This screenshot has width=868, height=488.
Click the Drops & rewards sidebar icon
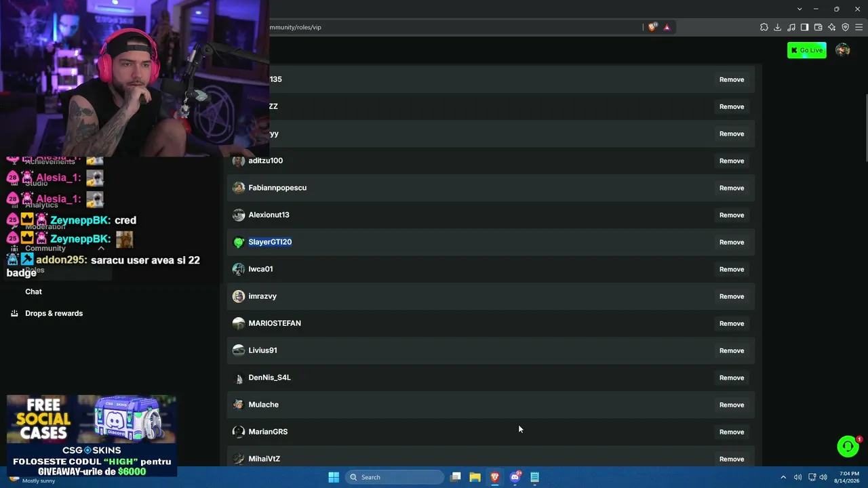click(x=14, y=313)
